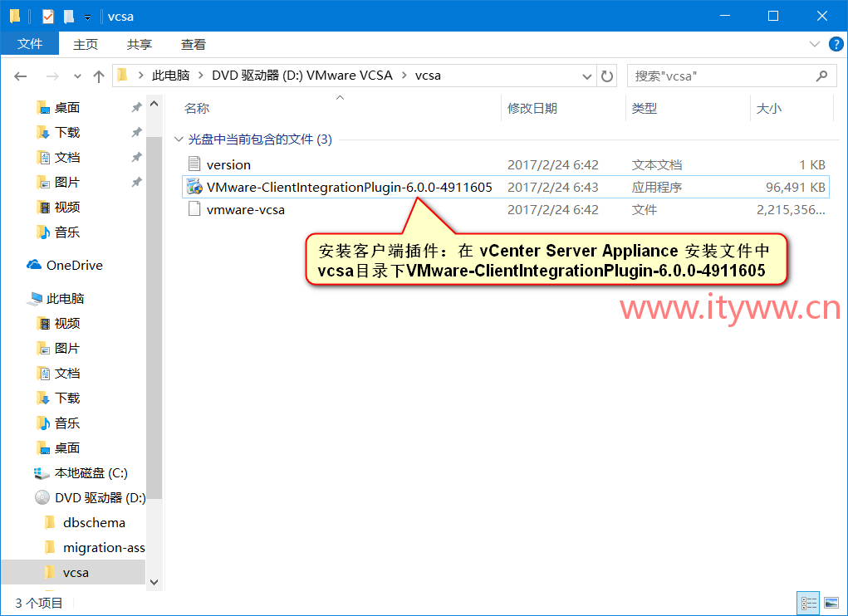Screen dimensions: 848x616
Task: Click DVD 驱动器 (D:) VMware VCSA breadcrumb
Action: 301,76
